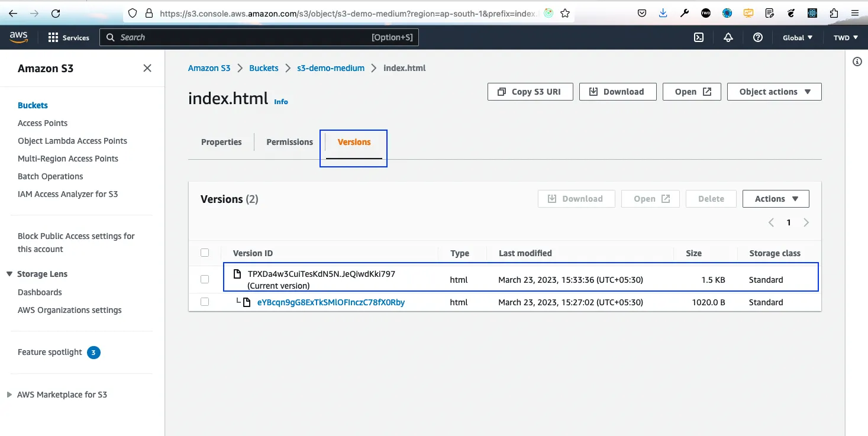The width and height of the screenshot is (868, 436).
Task: Go back using the browser back arrow
Action: pos(13,13)
